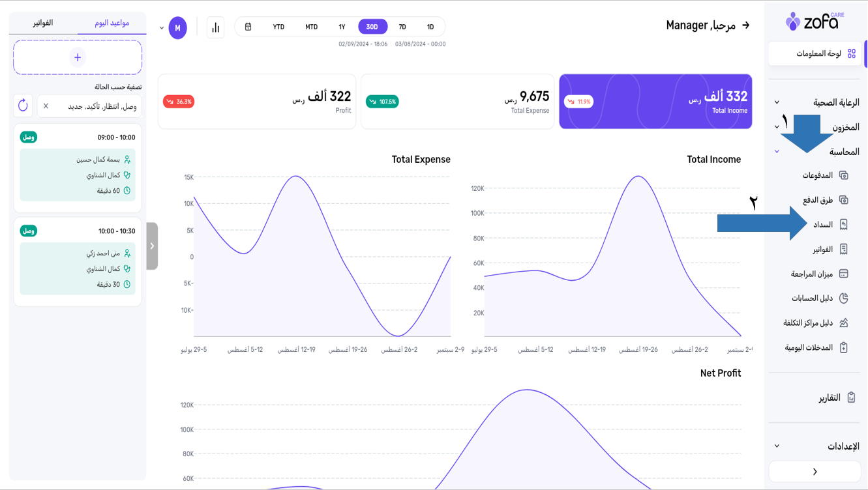Click the chart statistics icon in header
This screenshot has height=490, width=868.
[x=215, y=28]
